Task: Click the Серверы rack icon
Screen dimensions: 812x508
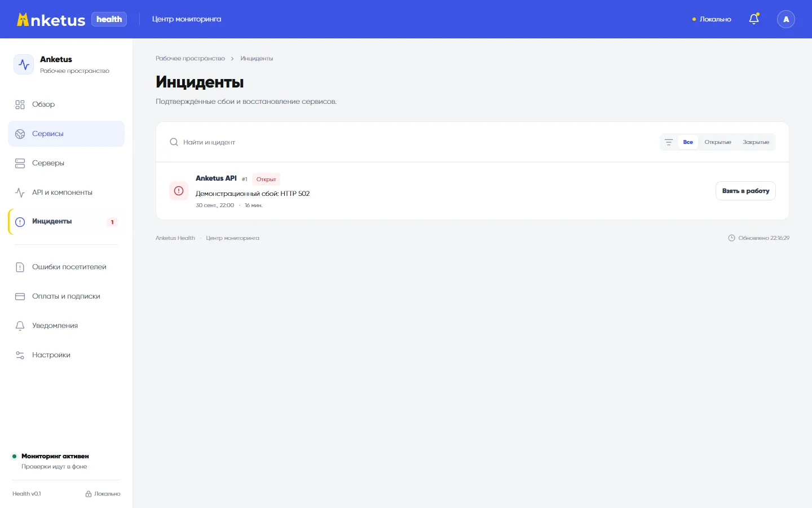Action: [20, 163]
